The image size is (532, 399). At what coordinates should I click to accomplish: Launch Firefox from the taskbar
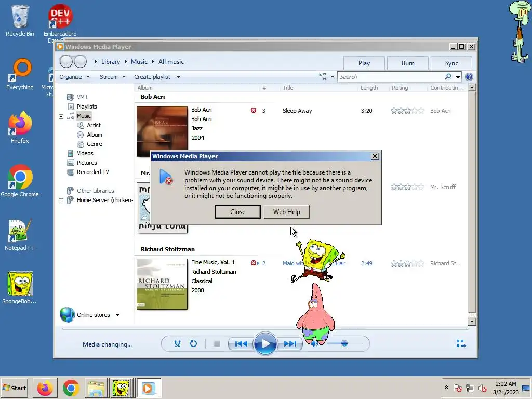tap(45, 388)
